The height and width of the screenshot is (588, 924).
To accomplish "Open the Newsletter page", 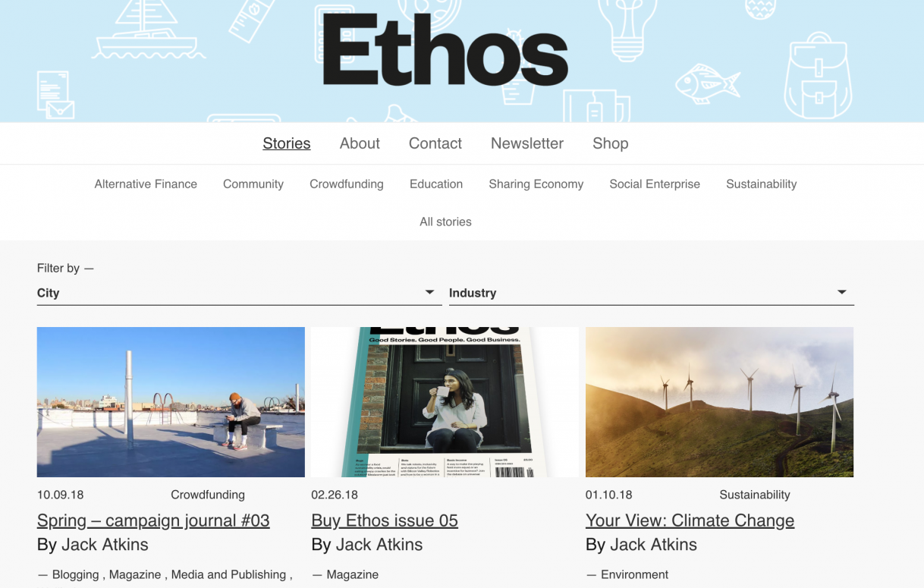I will [527, 143].
